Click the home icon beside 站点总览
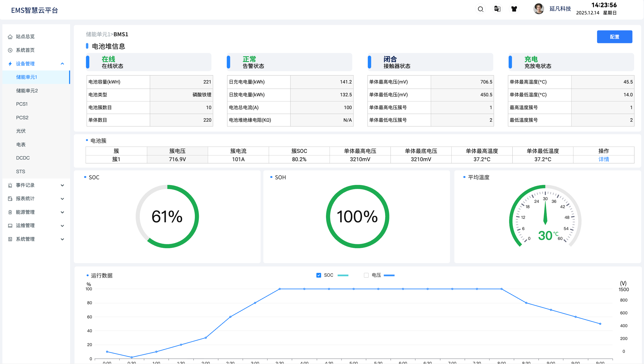 pos(10,37)
